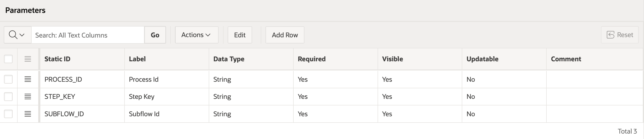Focus the Search All Text Columns field

pyautogui.click(x=88, y=35)
